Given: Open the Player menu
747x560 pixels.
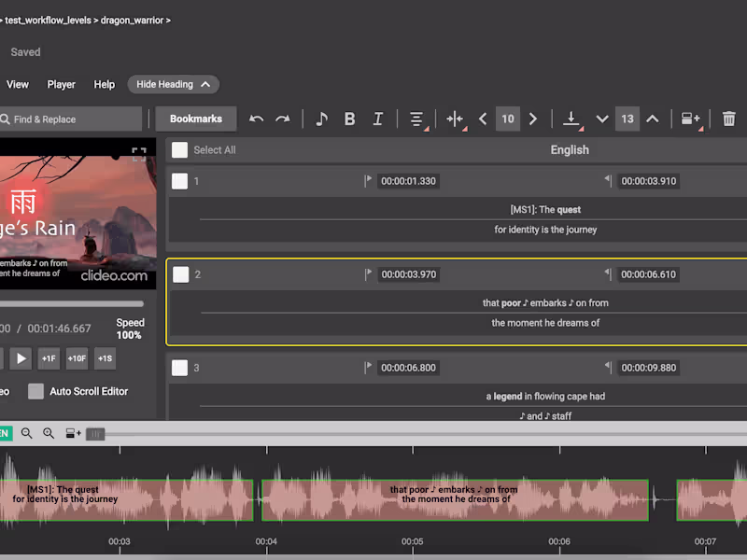Looking at the screenshot, I should tap(61, 84).
